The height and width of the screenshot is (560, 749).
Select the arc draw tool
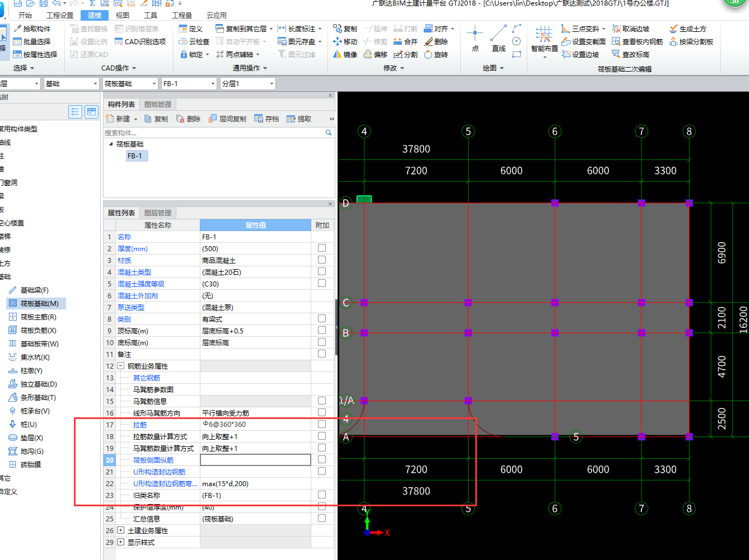[x=517, y=28]
